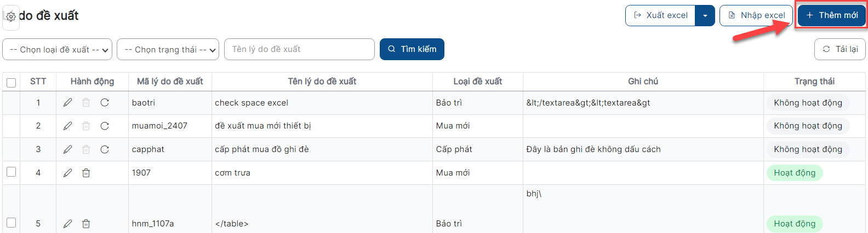This screenshot has width=868, height=233.
Task: Delete the hnm_1107a row with trash icon
Action: pyautogui.click(x=86, y=224)
